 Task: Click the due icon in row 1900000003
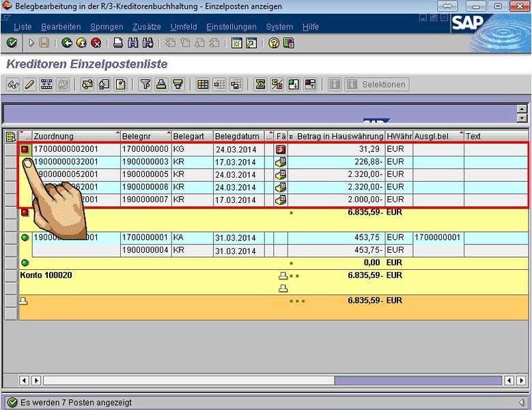281,162
